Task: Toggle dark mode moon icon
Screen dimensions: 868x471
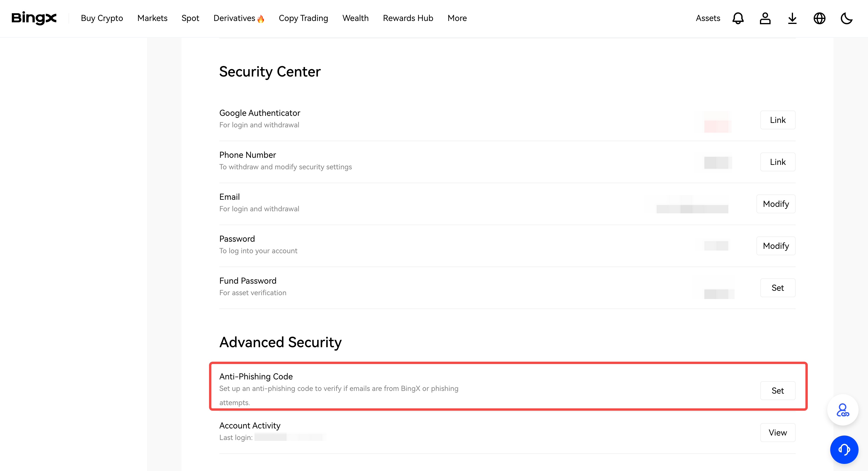Action: (846, 18)
